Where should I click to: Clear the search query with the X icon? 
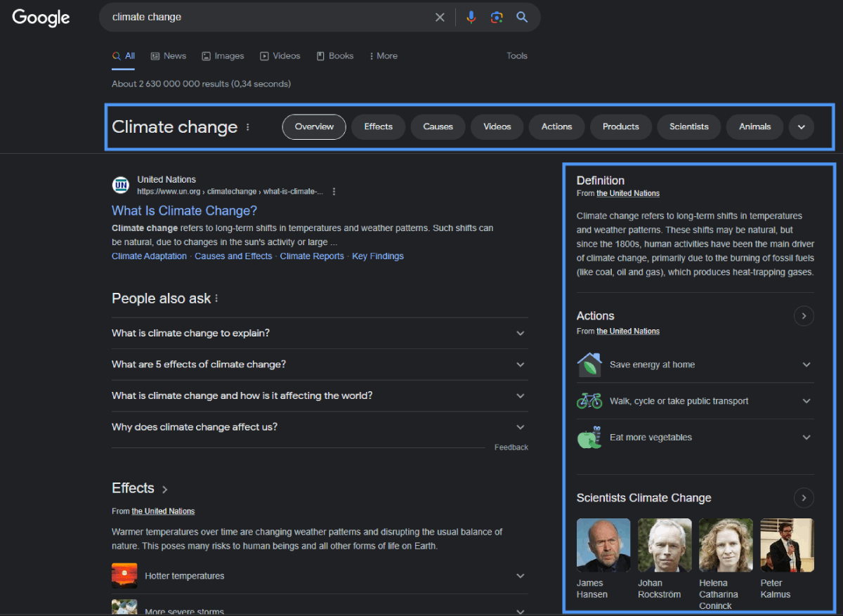pos(440,17)
